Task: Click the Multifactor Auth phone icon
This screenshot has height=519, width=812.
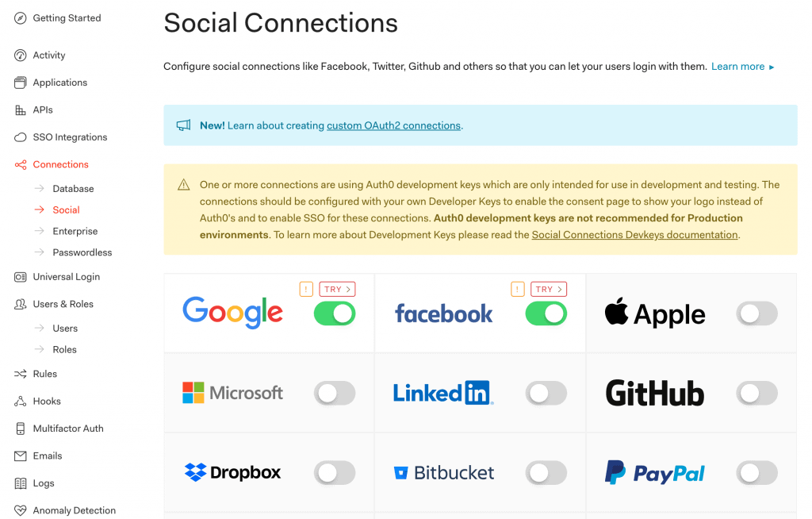Action: [21, 429]
